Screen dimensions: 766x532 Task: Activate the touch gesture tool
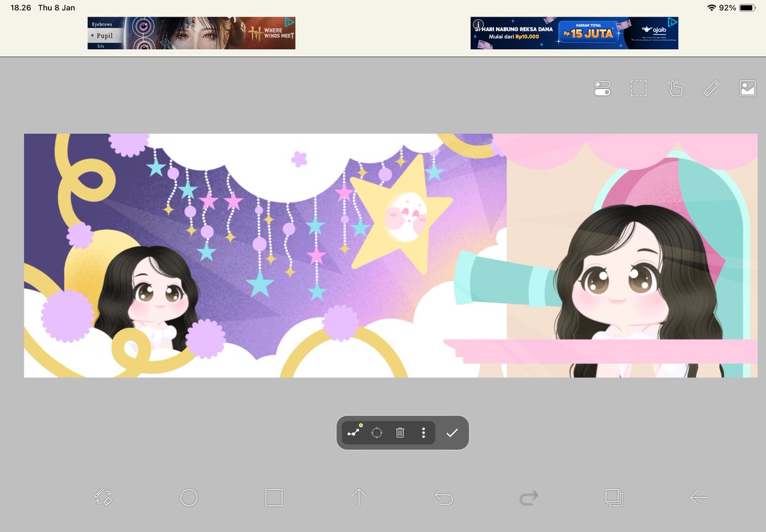675,88
